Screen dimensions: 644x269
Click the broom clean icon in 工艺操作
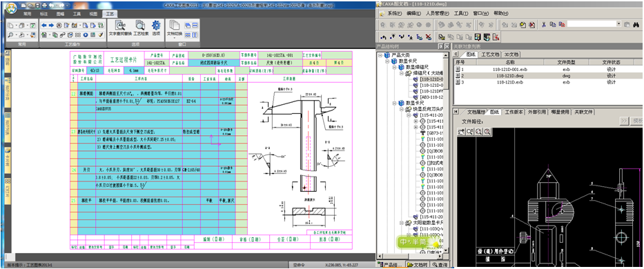[x=101, y=35]
